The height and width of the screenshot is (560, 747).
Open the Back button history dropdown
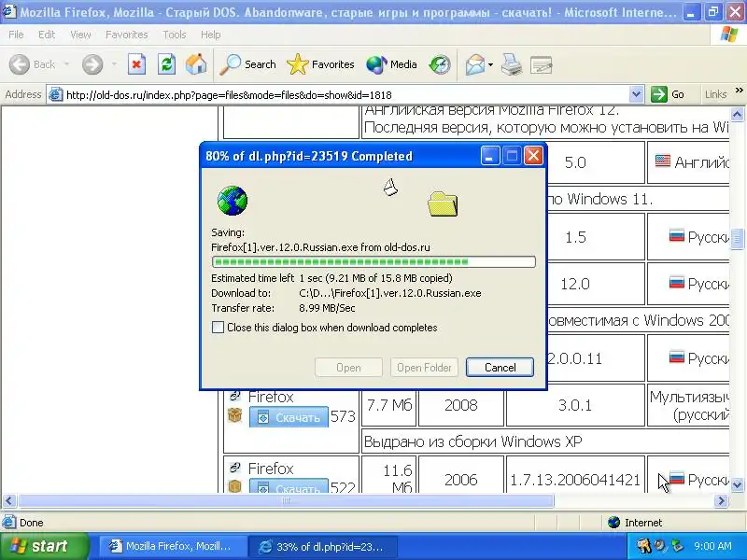pyautogui.click(x=66, y=64)
